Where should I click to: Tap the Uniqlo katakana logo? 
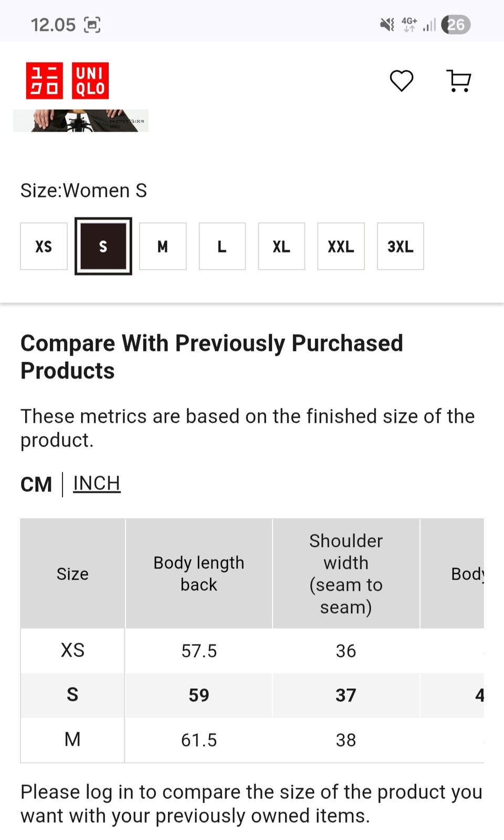(45, 81)
